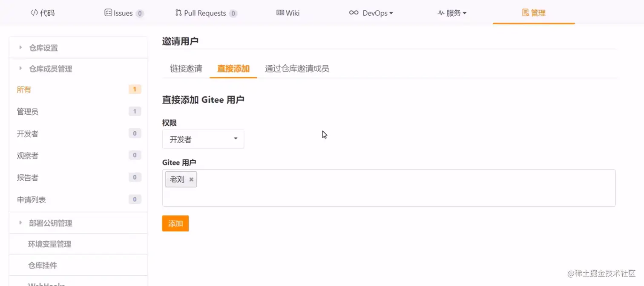Open the Pull Requests tab

click(206, 13)
